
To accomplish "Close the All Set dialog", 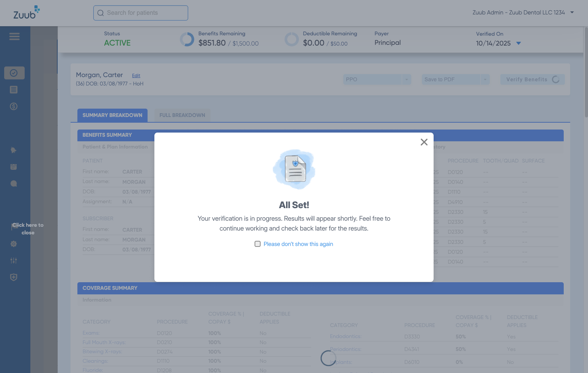I will (x=424, y=142).
